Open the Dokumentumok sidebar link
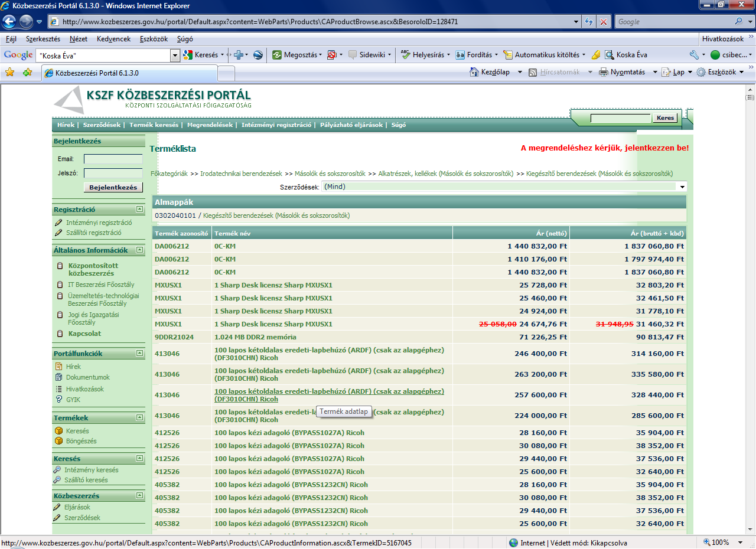This screenshot has width=756, height=549. pyautogui.click(x=88, y=377)
